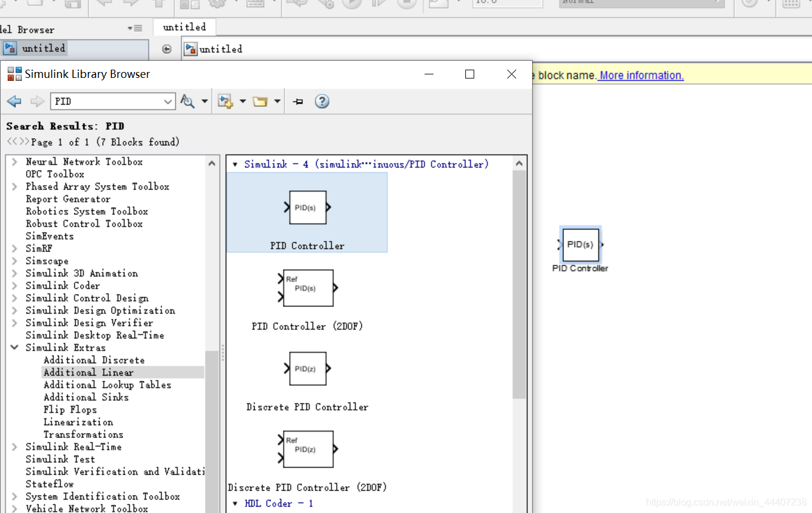Switch to the untitled model tab
The height and width of the screenshot is (513, 812).
point(184,27)
